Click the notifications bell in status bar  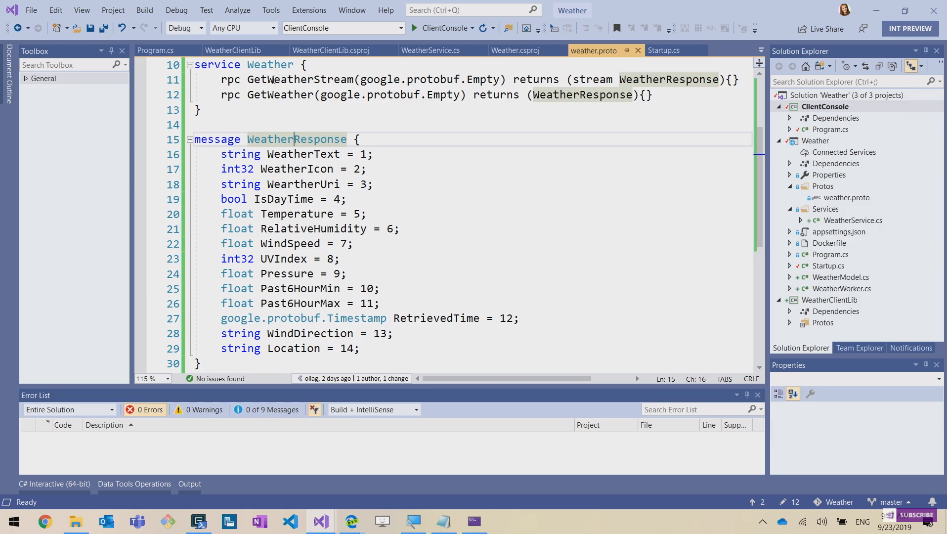pos(930,502)
